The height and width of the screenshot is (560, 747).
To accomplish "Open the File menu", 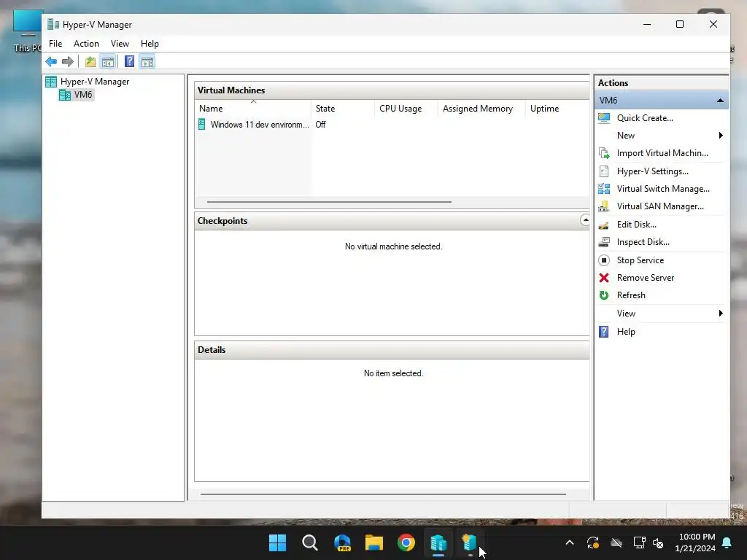I will (x=55, y=43).
